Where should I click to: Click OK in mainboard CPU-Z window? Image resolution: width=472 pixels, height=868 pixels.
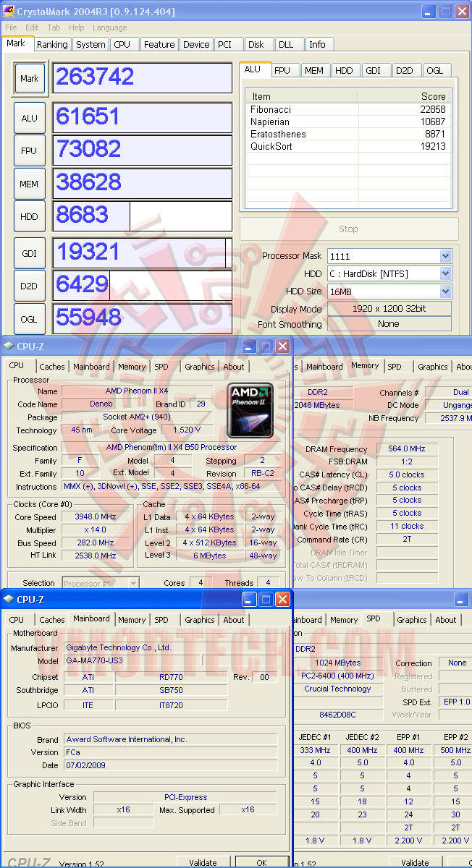pyautogui.click(x=261, y=862)
